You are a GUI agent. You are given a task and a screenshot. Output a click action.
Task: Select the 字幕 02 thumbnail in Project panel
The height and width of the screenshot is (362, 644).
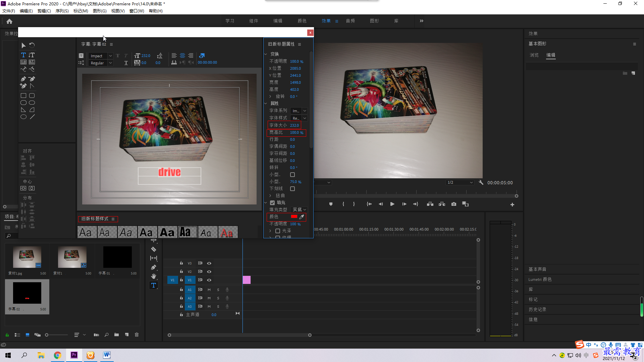pos(27,293)
